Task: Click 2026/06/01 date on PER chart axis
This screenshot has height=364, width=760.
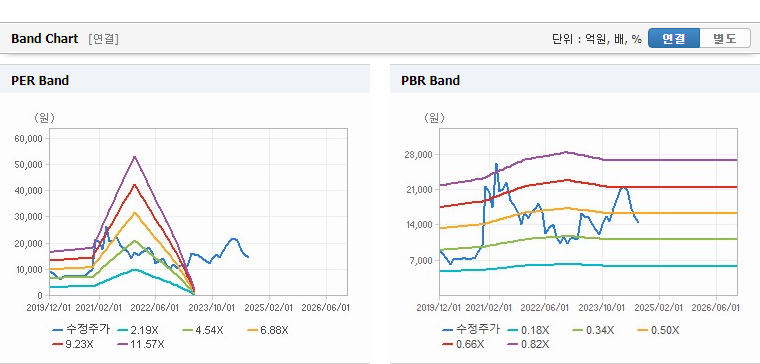Action: coord(325,308)
